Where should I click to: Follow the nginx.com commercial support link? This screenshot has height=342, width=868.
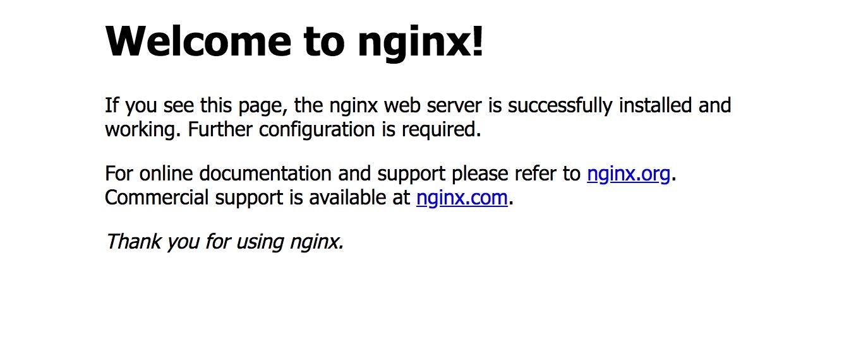462,198
